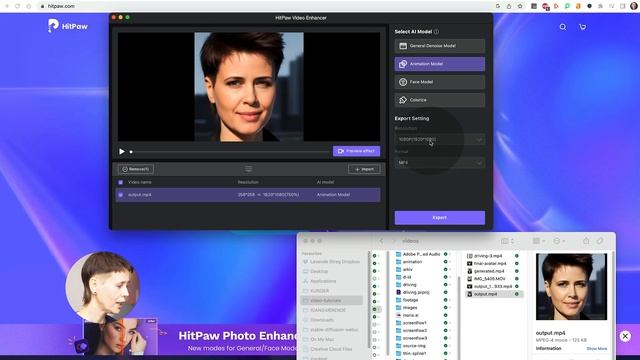Play the video preview
This screenshot has width=640, height=360.
coord(122,151)
